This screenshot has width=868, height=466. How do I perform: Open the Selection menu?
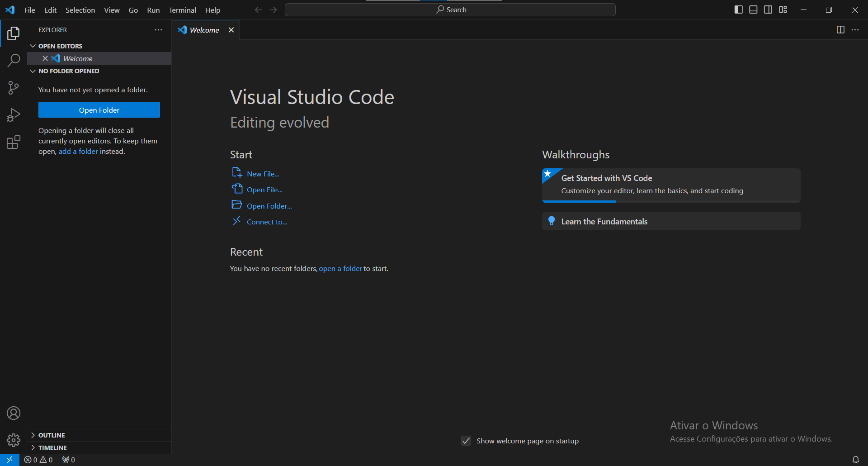pyautogui.click(x=80, y=10)
